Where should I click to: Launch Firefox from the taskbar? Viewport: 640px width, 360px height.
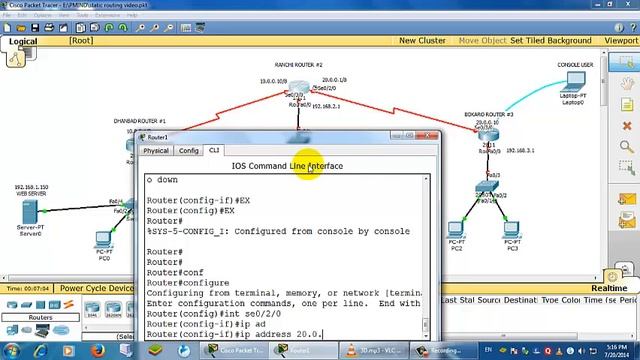[x=97, y=351]
